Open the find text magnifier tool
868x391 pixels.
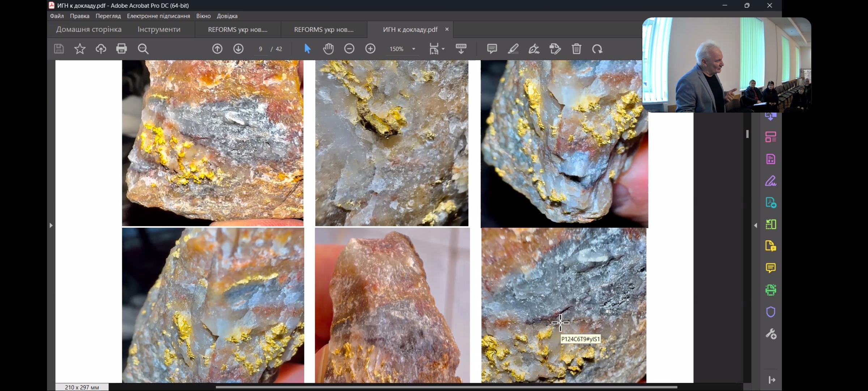143,49
